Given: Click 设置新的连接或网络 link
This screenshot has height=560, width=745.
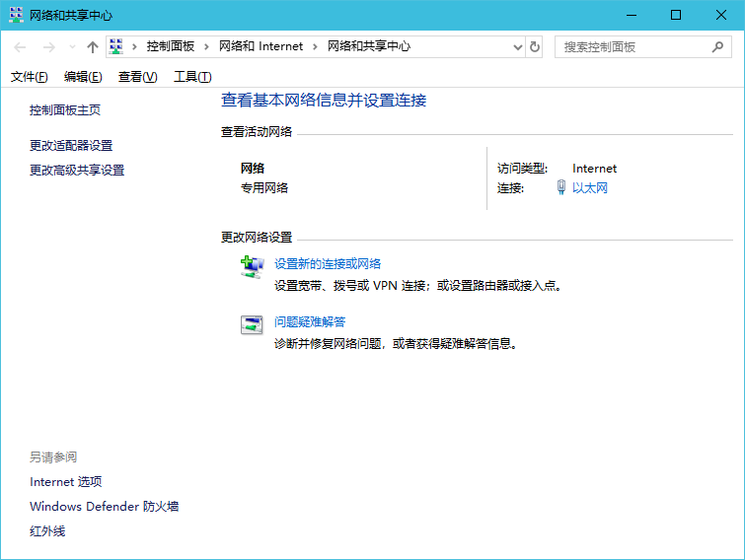Looking at the screenshot, I should point(328,264).
